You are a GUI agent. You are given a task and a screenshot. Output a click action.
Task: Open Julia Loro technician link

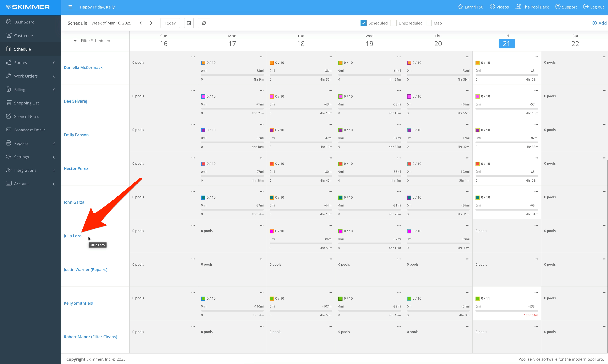click(x=72, y=236)
